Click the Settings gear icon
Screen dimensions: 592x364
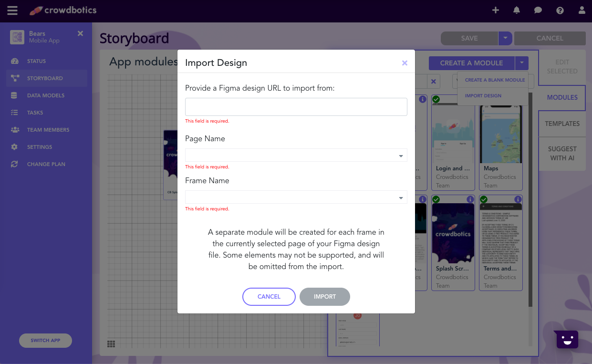[14, 147]
